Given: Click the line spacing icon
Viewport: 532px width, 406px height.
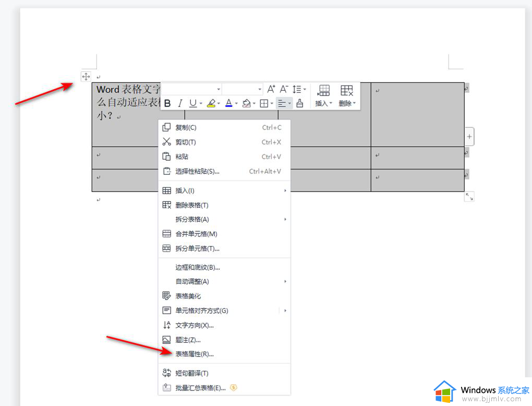Looking at the screenshot, I should [297, 89].
